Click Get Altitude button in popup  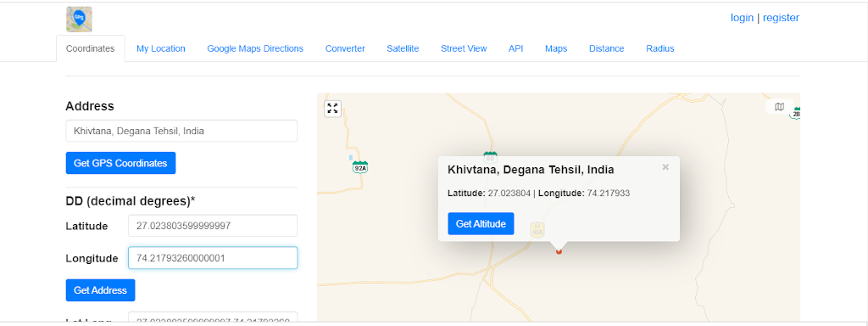(481, 223)
